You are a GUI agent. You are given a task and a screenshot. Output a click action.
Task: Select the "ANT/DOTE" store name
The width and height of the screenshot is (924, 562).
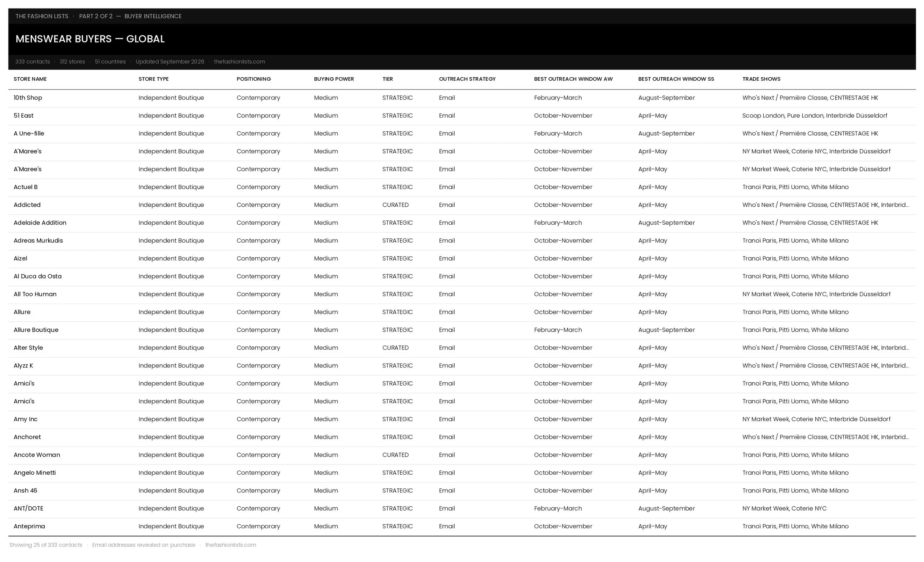point(28,508)
